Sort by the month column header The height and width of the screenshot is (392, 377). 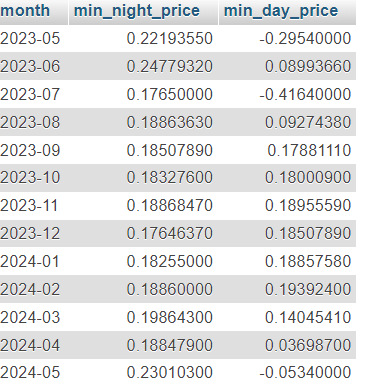pos(25,11)
